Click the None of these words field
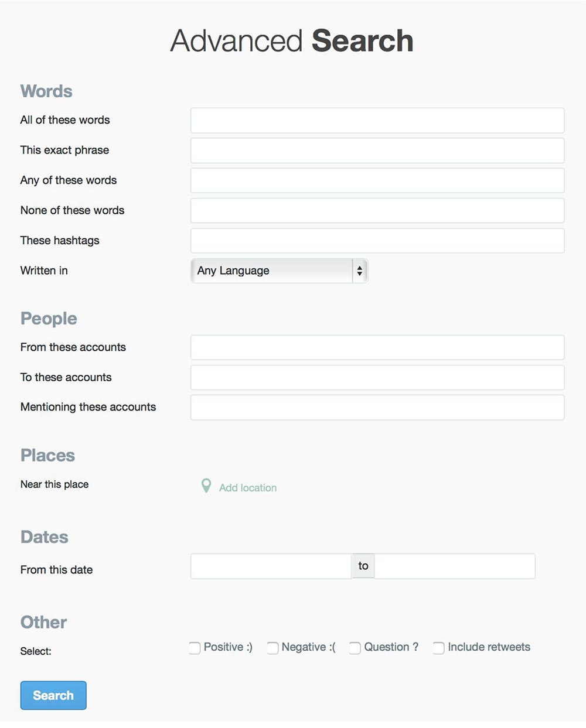 tap(377, 210)
